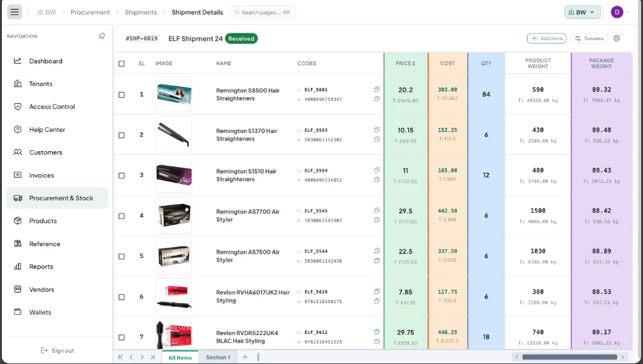The width and height of the screenshot is (643, 364).
Task: Go to Access Control page
Action: (x=57, y=107)
